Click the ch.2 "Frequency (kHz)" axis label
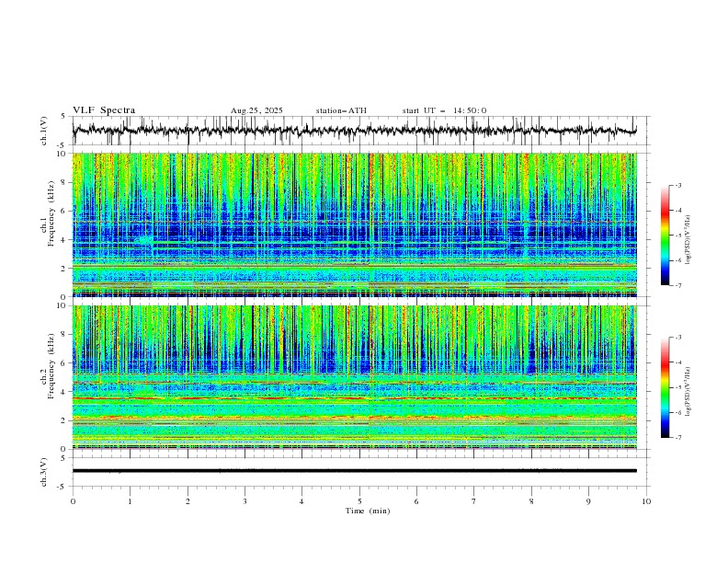This screenshot has height=563, width=728. tap(51, 364)
